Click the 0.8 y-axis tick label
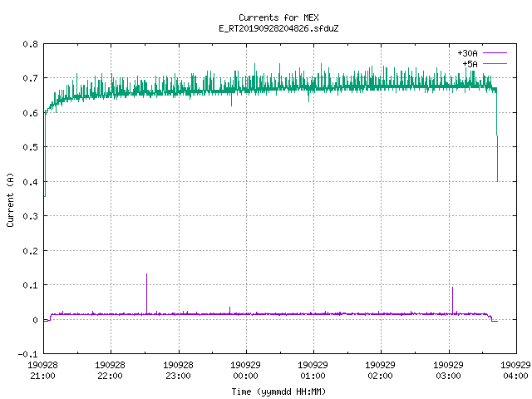Viewport: 532px width, 399px height. [x=30, y=44]
